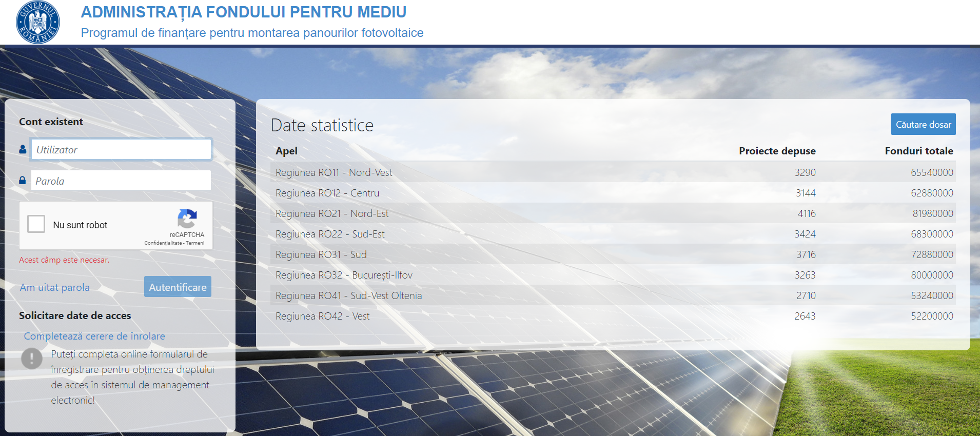Screen dimensions: 980x436
Task: Select row 'Regiunea RO21 - Nord-Est'
Action: pyautogui.click(x=613, y=213)
